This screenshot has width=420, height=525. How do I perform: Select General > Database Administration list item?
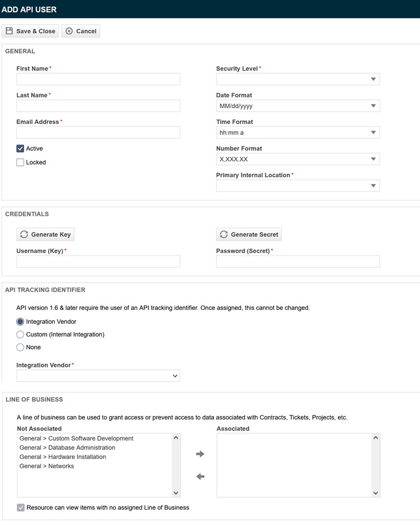pos(67,448)
